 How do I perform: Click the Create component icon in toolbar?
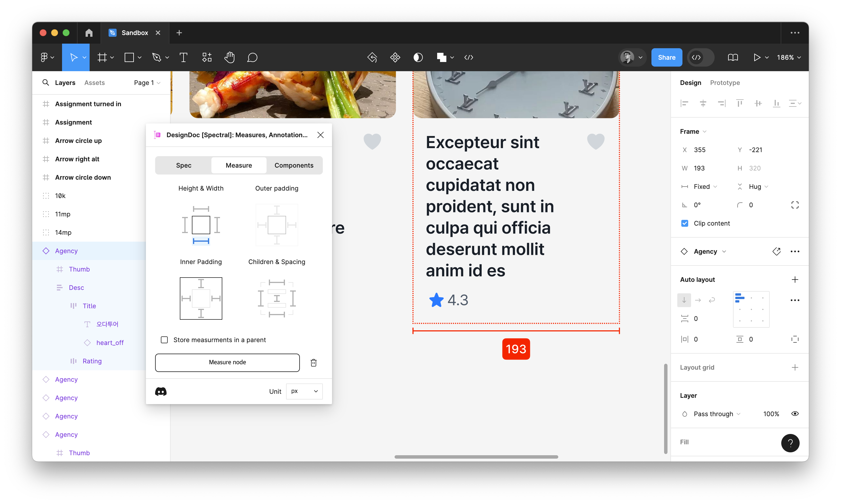click(395, 57)
